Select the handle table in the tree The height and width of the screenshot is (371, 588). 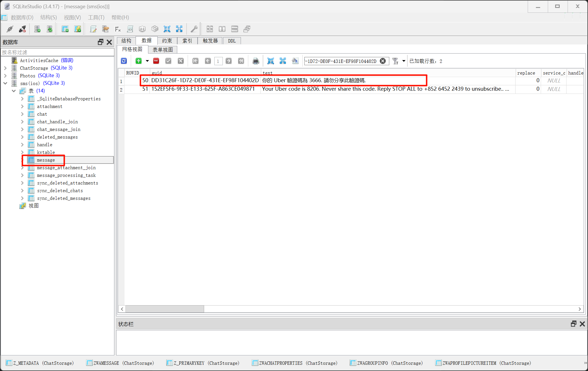pos(44,145)
